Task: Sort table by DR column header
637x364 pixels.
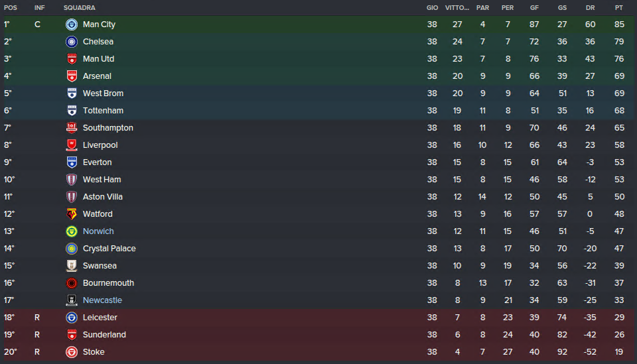Action: point(591,8)
